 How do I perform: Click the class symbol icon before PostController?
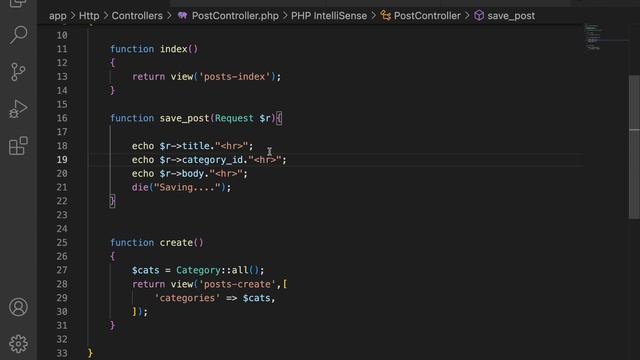tap(385, 16)
